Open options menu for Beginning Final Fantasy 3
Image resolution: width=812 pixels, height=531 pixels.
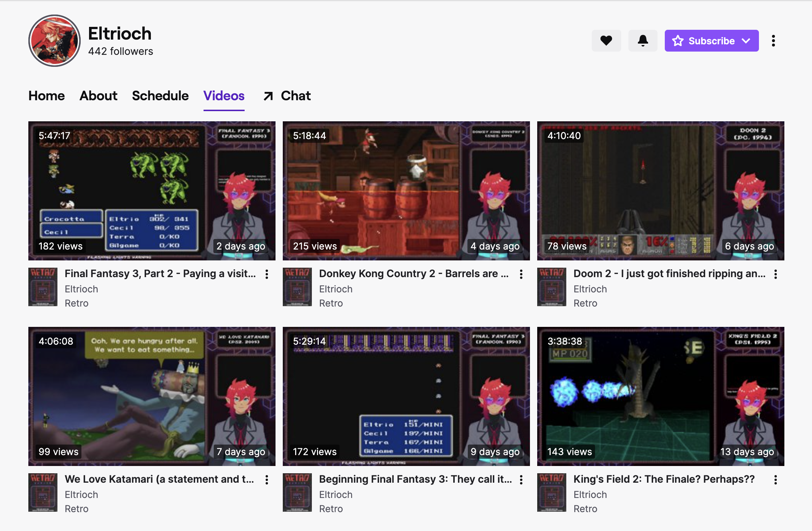point(521,480)
